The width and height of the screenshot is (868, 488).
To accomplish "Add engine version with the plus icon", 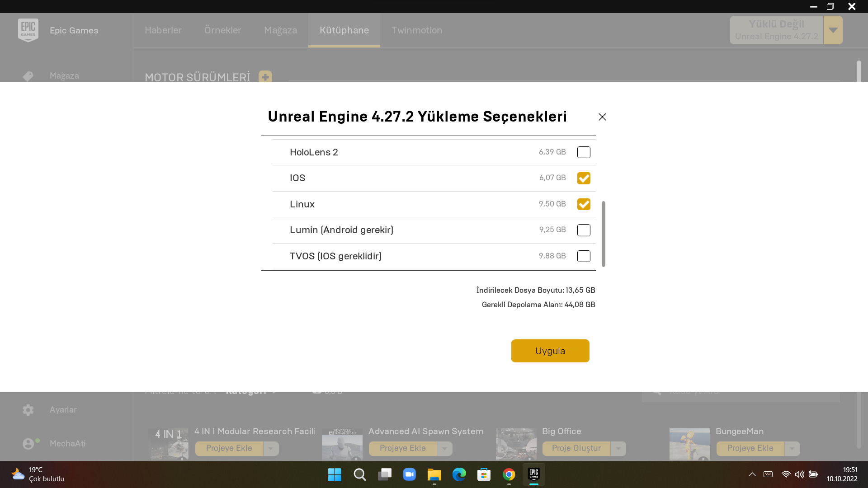I will click(265, 77).
